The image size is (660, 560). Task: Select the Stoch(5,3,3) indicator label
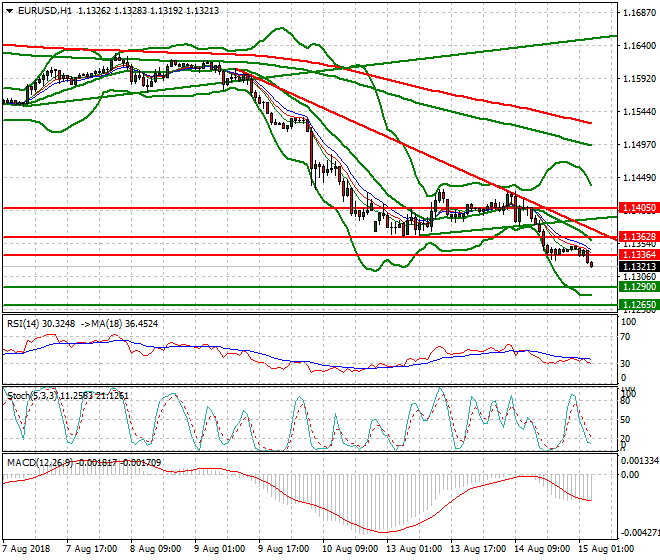coord(32,396)
